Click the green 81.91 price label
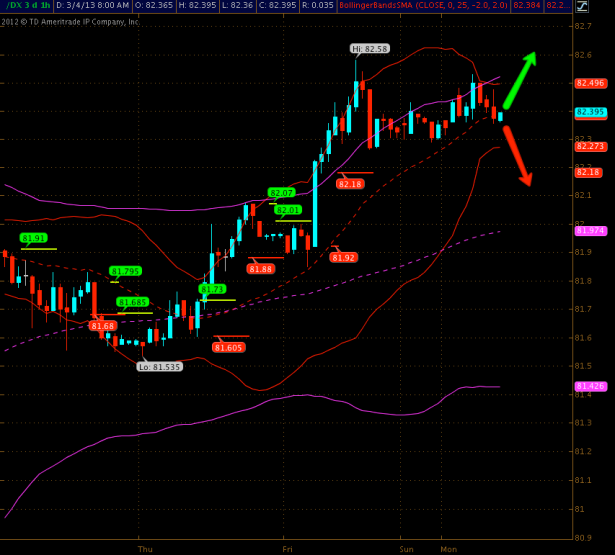Image resolution: width=615 pixels, height=555 pixels. click(x=34, y=238)
